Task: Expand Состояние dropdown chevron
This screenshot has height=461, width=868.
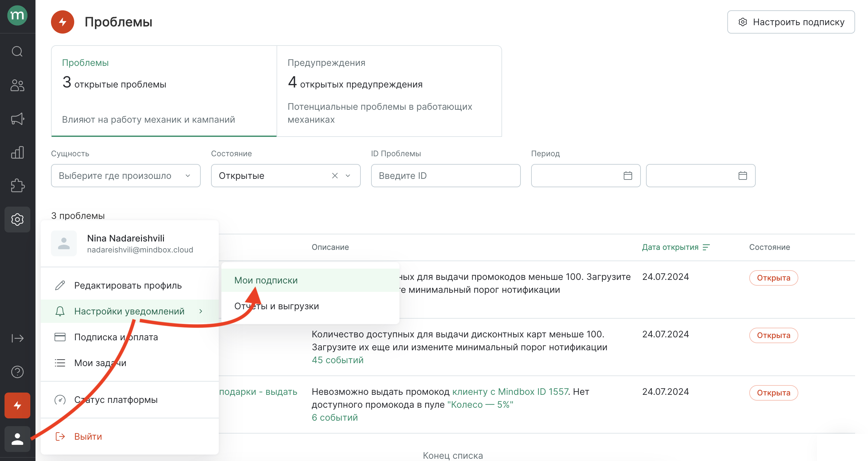Action: coord(348,176)
